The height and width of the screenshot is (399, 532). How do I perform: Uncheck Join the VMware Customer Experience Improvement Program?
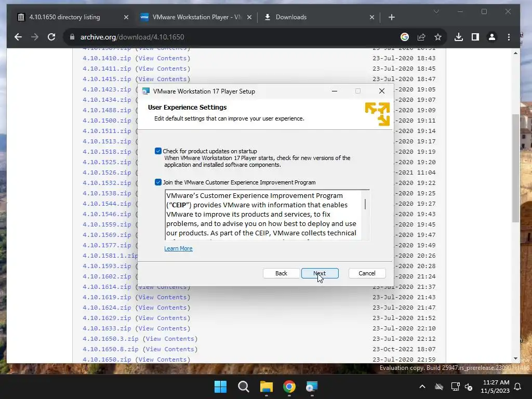(158, 182)
